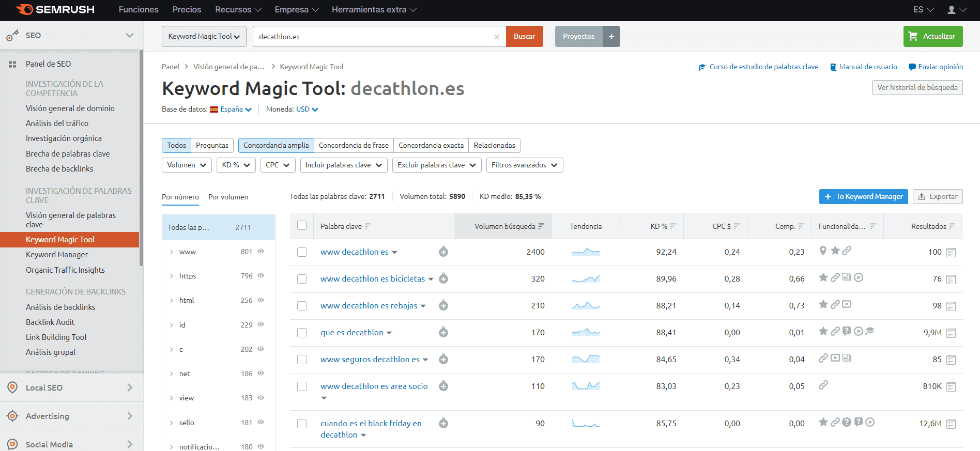This screenshot has width=980, height=451.
Task: Open 'Keyword Manager' in sidebar
Action: click(57, 255)
